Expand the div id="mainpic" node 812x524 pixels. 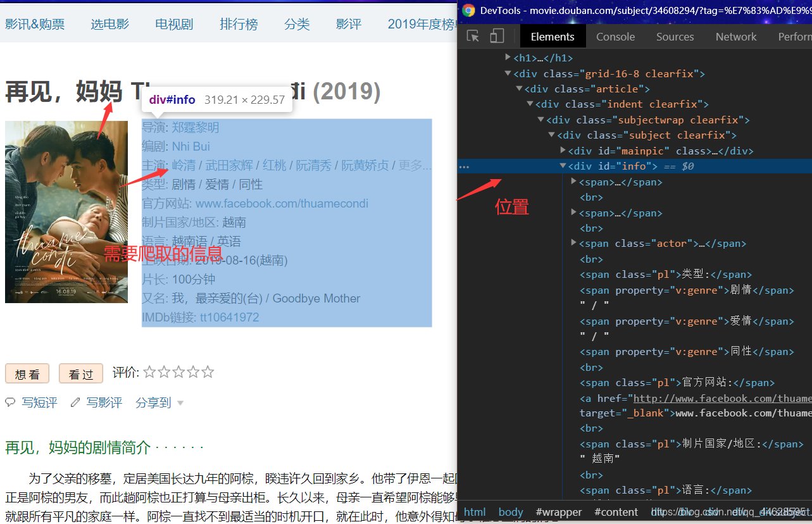563,150
